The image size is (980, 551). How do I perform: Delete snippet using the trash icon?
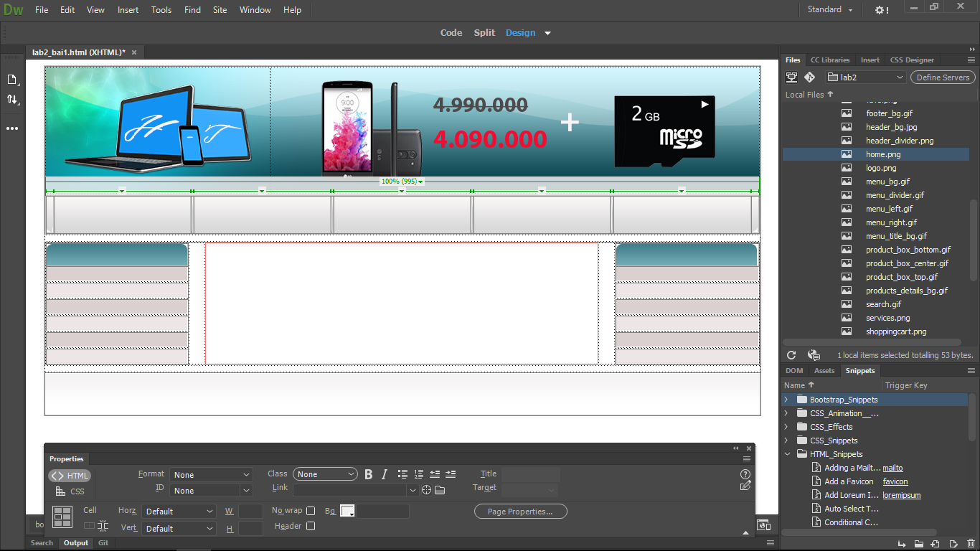click(971, 544)
